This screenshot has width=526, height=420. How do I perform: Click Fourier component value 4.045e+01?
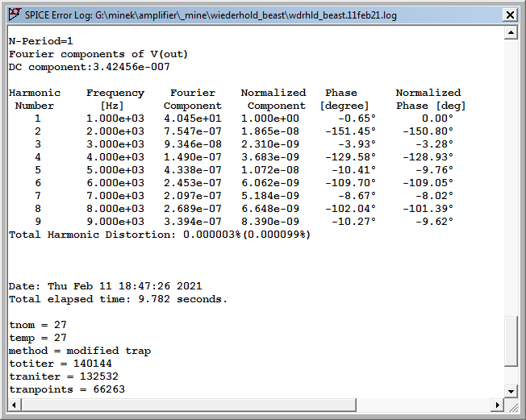tap(193, 119)
